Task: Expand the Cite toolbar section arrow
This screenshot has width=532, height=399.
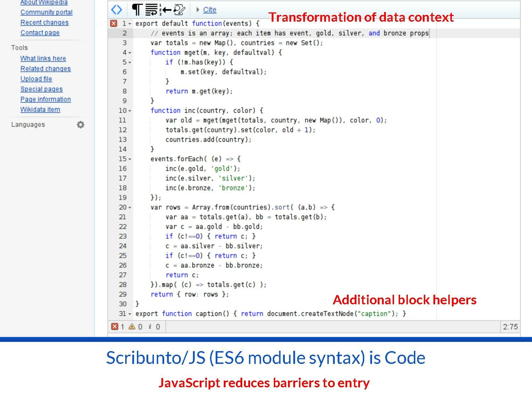Action: click(198, 10)
